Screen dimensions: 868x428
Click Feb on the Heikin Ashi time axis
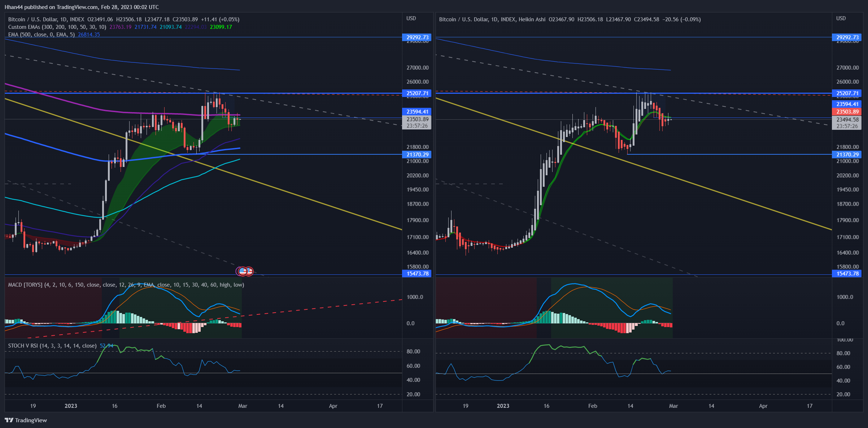tap(593, 406)
